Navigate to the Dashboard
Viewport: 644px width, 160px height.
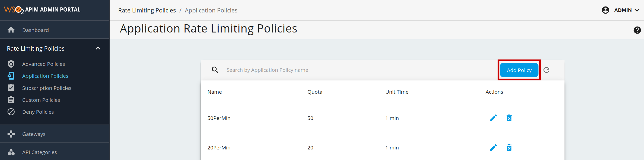(x=35, y=30)
